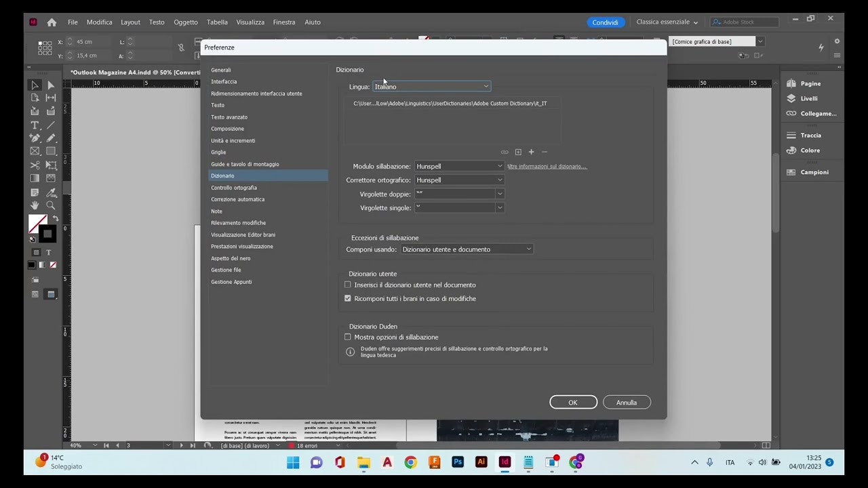Select the Eyedropper tool
868x488 pixels.
[51, 192]
